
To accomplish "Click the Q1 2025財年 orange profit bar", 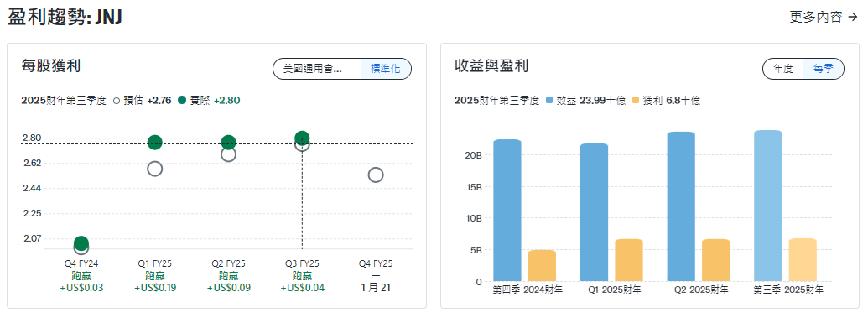I will pyautogui.click(x=629, y=260).
